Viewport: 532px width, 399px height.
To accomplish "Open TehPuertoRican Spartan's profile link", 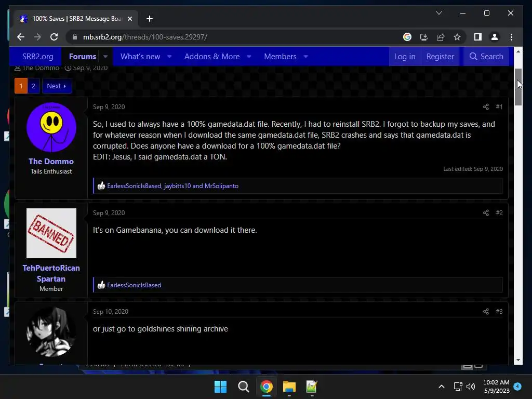I will (x=51, y=273).
